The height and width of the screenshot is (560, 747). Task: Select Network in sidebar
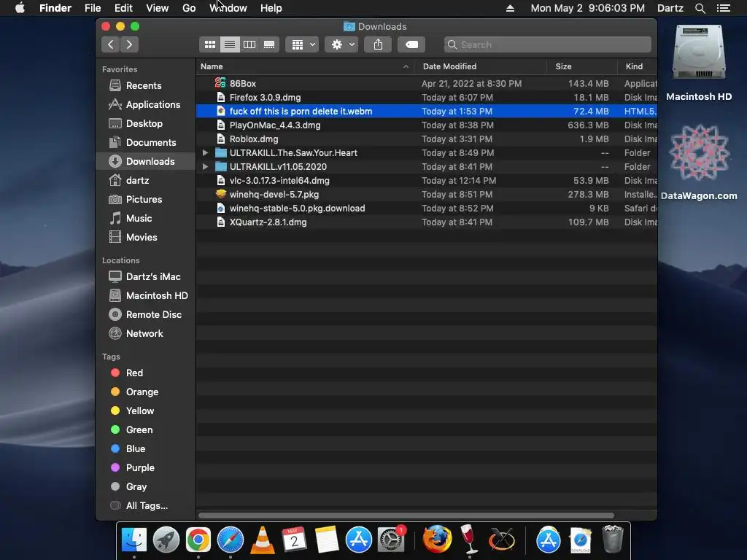[x=145, y=334]
